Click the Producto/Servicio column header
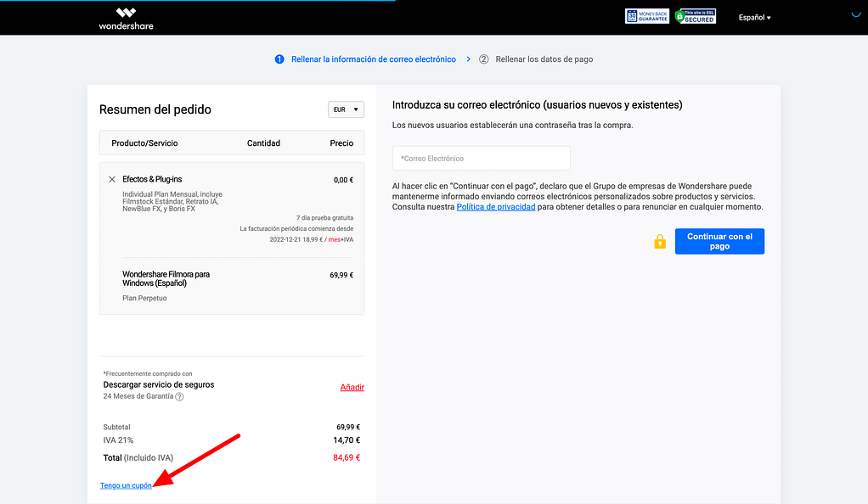 (x=144, y=143)
